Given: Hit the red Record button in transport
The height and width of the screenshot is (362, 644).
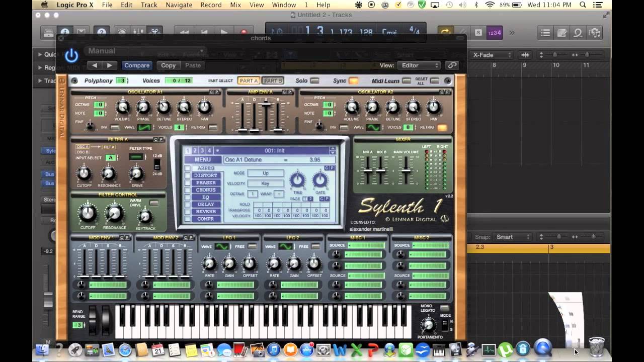Looking at the screenshot, I should (x=244, y=33).
